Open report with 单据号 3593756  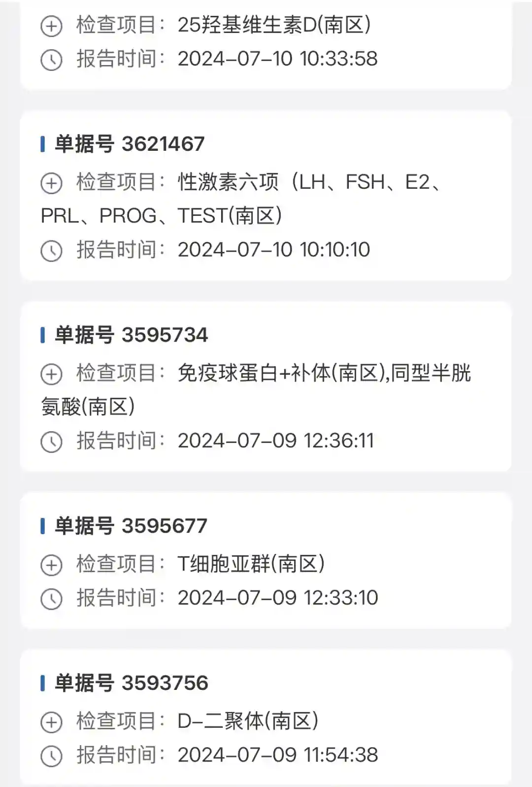[x=131, y=684]
